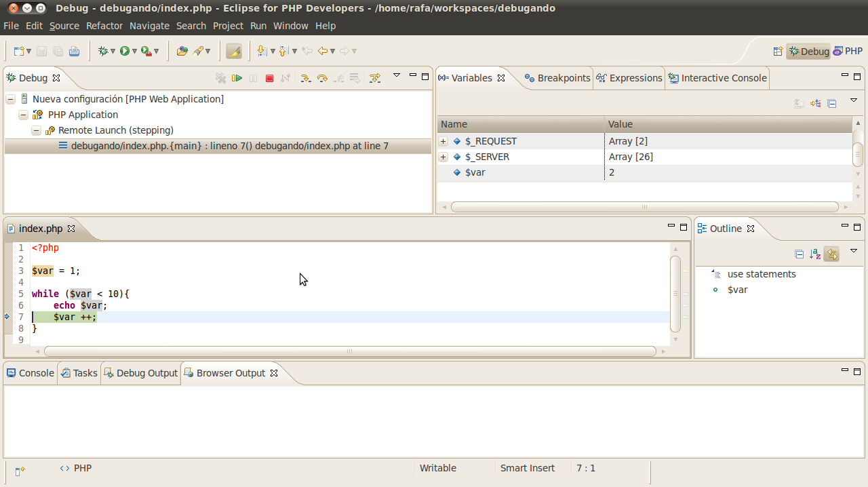
Task: Click the Step Over icon
Action: click(322, 78)
